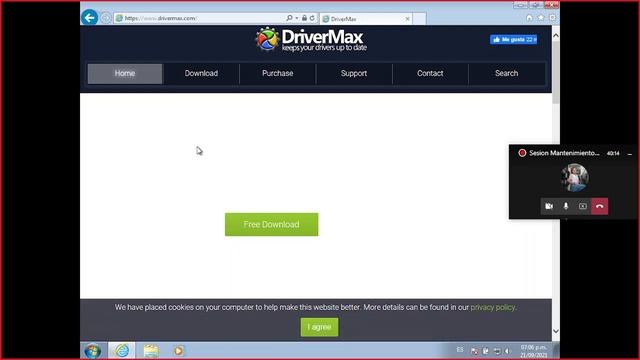Viewport: 640px width, 360px height.
Task: Hang up the call with red button
Action: pos(600,206)
